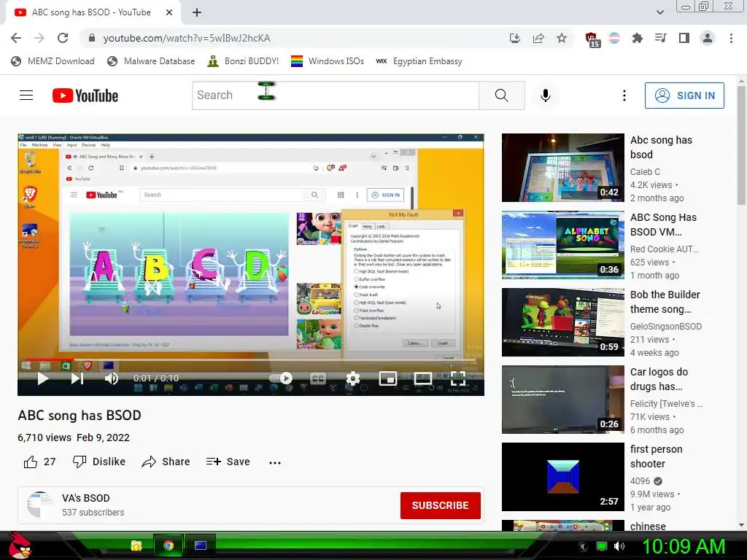Click the VA's BSOD channel avatar
The width and height of the screenshot is (747, 560).
pos(40,505)
